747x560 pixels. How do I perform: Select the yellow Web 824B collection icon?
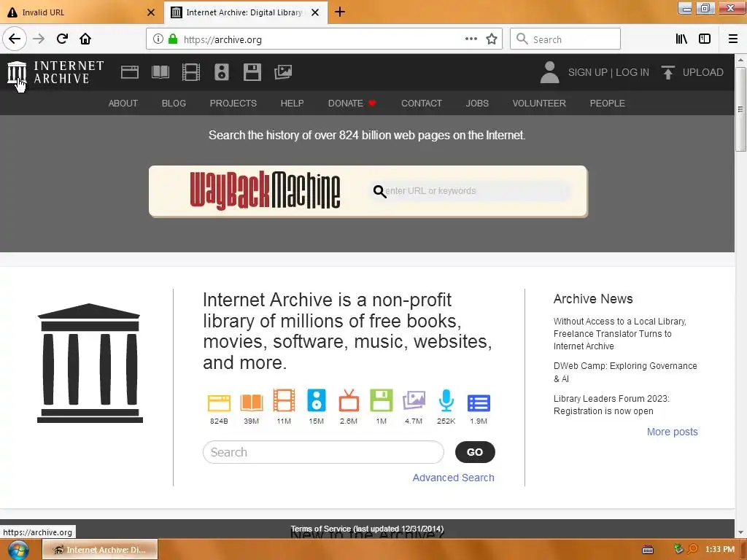point(219,402)
